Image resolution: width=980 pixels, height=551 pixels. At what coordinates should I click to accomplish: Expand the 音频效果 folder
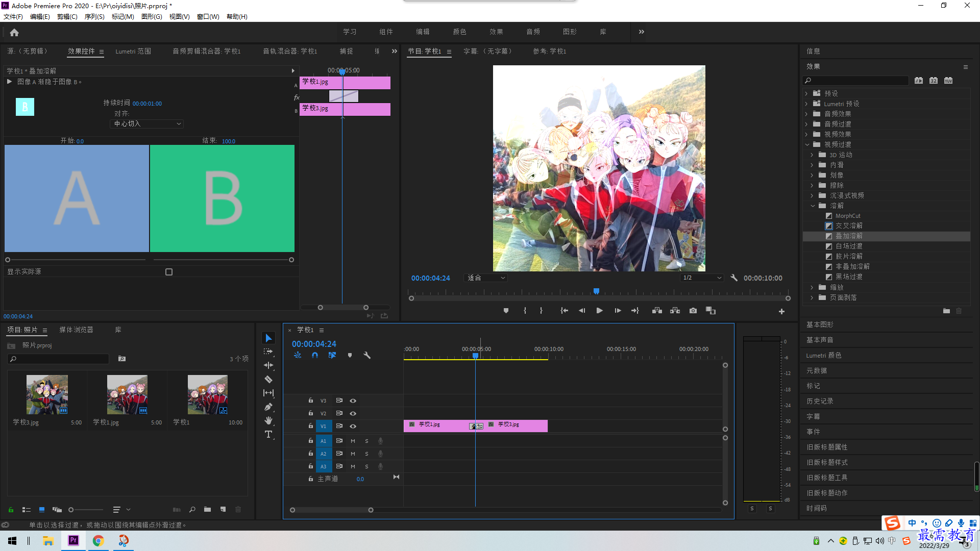806,114
